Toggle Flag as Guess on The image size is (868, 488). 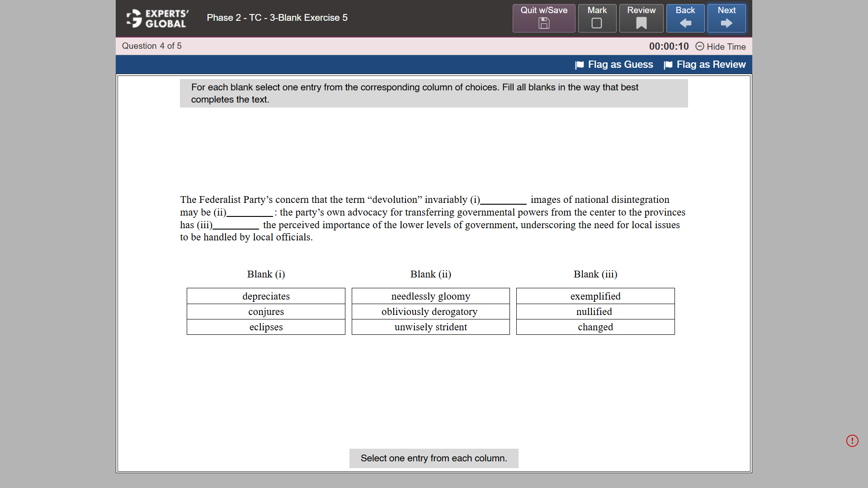[x=620, y=65]
